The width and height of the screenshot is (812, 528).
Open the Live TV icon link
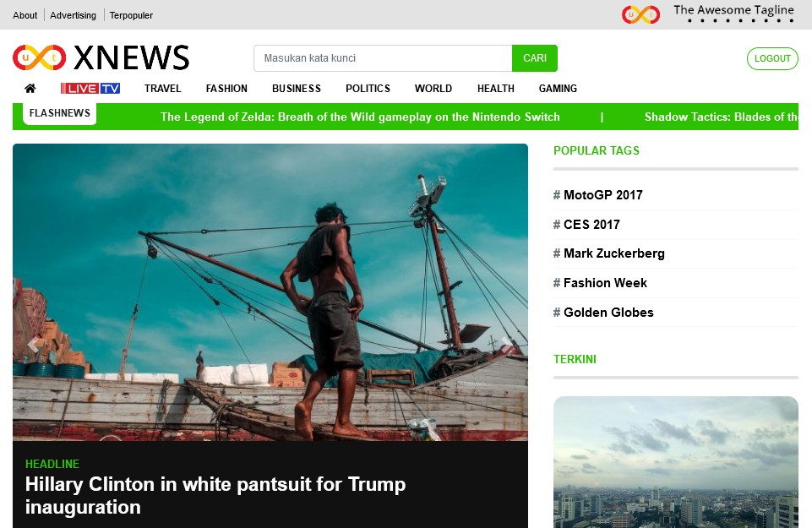pyautogui.click(x=90, y=89)
